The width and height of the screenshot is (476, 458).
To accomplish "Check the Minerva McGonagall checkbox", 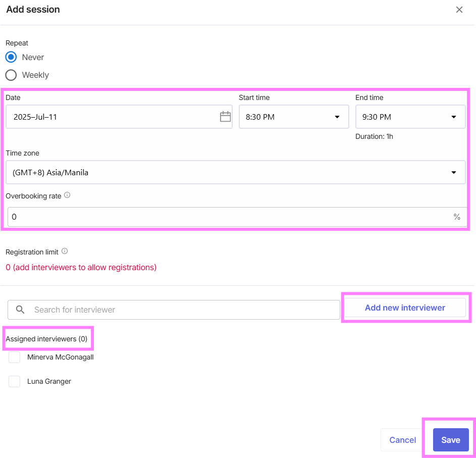I will point(14,357).
